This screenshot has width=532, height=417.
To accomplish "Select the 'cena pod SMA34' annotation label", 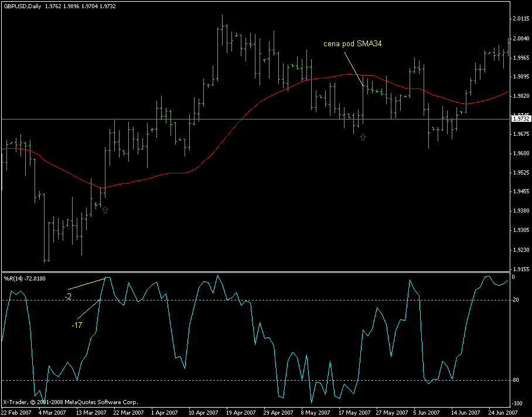I will [353, 44].
